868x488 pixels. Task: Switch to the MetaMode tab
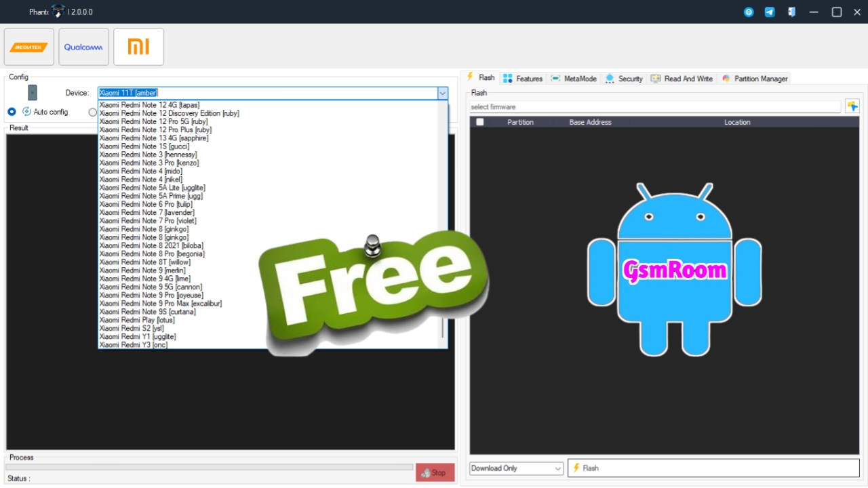574,79
